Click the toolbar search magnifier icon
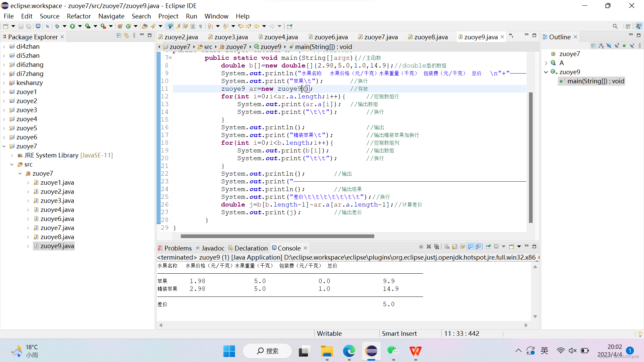Image resolution: width=644 pixels, height=362 pixels. click(x=615, y=26)
